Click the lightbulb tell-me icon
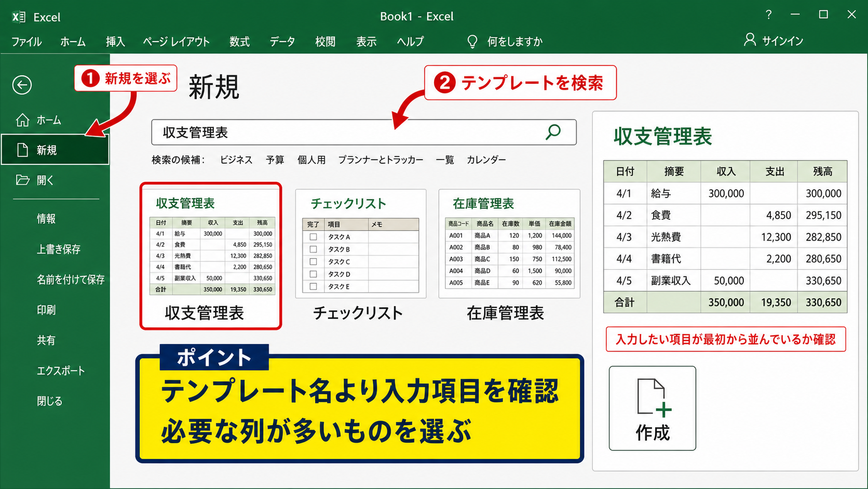The image size is (868, 489). tap(472, 42)
